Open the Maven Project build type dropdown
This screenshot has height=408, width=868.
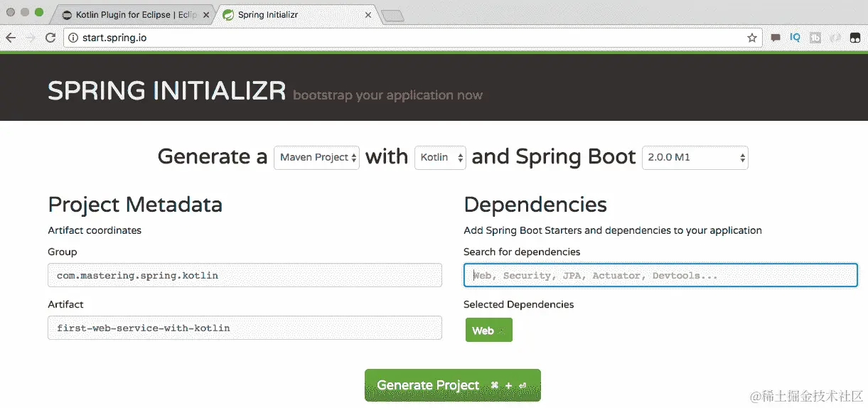click(x=316, y=157)
